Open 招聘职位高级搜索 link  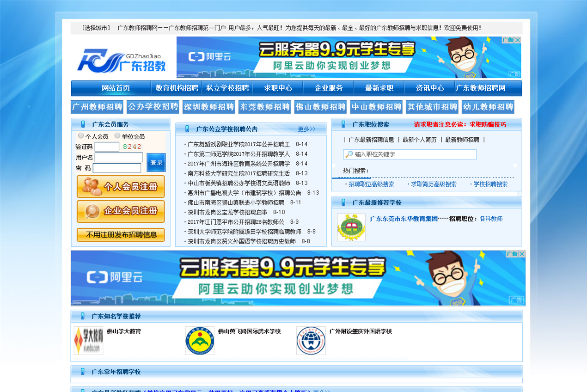(x=371, y=184)
